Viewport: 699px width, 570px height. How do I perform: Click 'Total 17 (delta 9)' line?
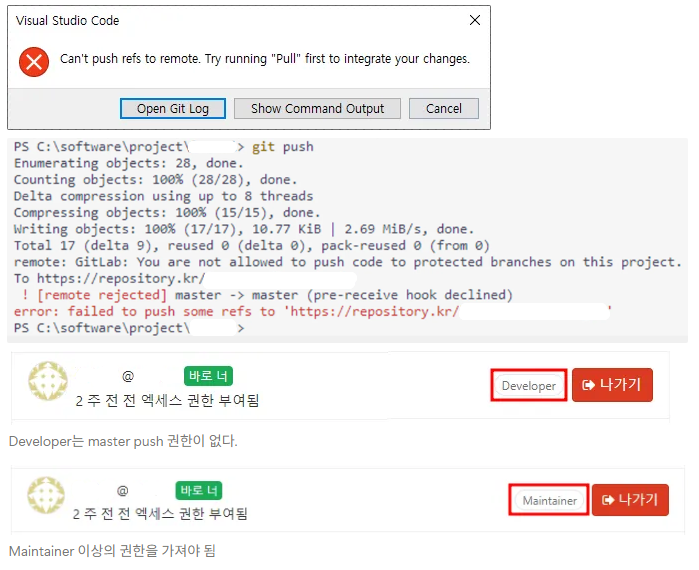(251, 246)
